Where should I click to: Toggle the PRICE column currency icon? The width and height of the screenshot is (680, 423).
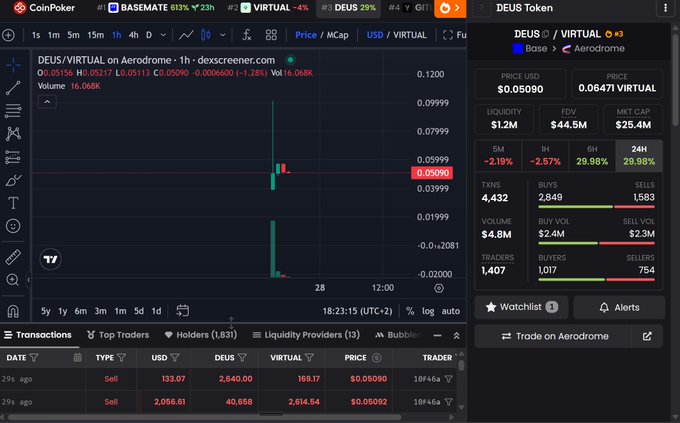(376, 357)
